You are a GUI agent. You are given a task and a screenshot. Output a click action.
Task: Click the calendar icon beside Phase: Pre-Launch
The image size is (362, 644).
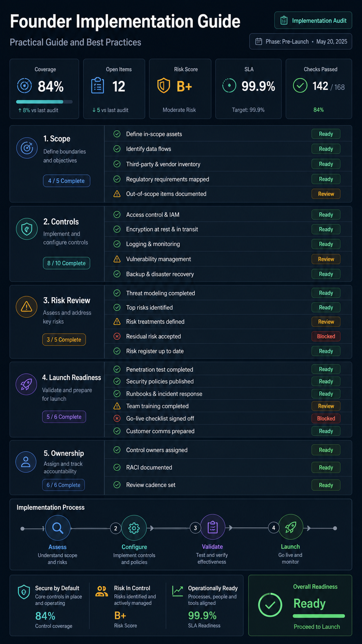[x=259, y=42]
